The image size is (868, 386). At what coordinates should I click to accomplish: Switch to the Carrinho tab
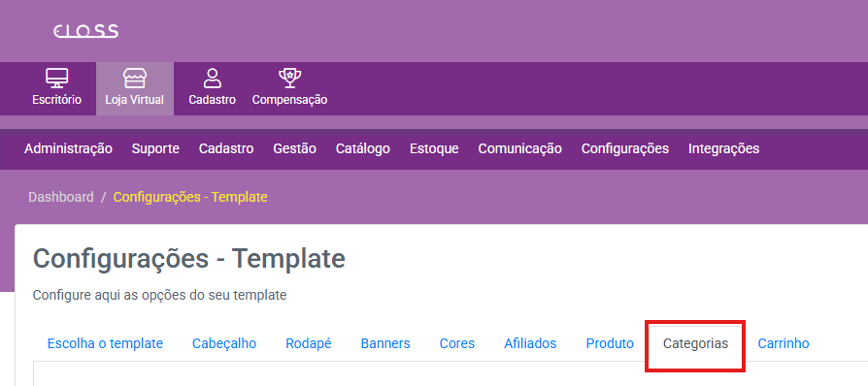(x=784, y=343)
